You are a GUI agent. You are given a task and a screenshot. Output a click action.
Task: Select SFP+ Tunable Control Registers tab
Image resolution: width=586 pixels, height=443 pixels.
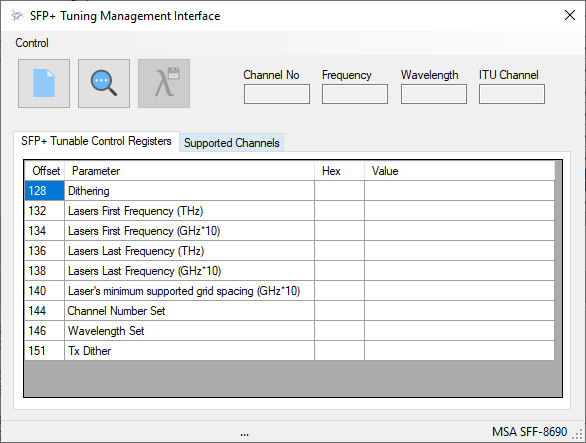tap(96, 141)
